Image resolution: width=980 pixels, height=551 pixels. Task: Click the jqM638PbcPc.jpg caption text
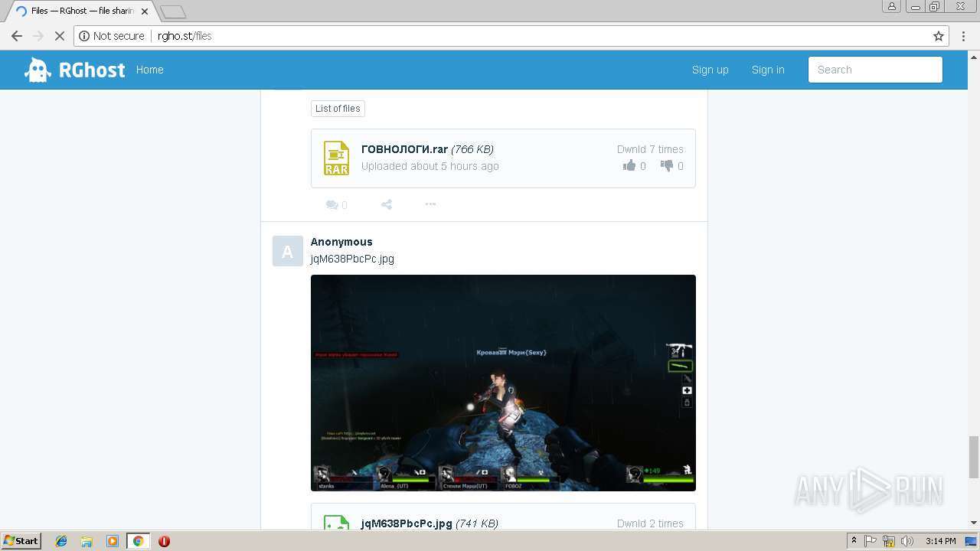click(x=352, y=259)
